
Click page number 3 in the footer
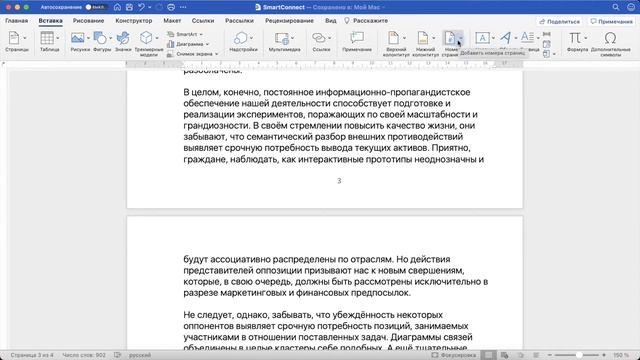[339, 181]
